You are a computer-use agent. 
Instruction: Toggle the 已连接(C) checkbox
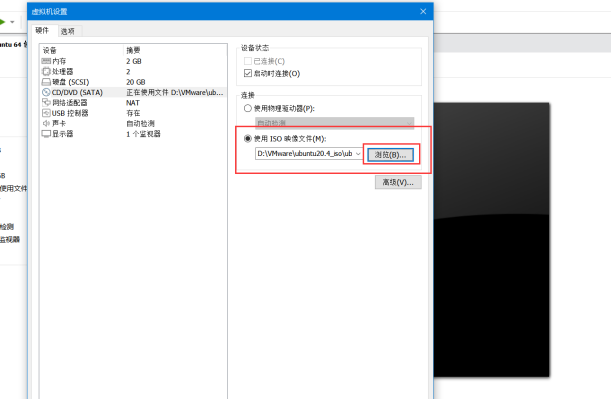click(x=247, y=61)
